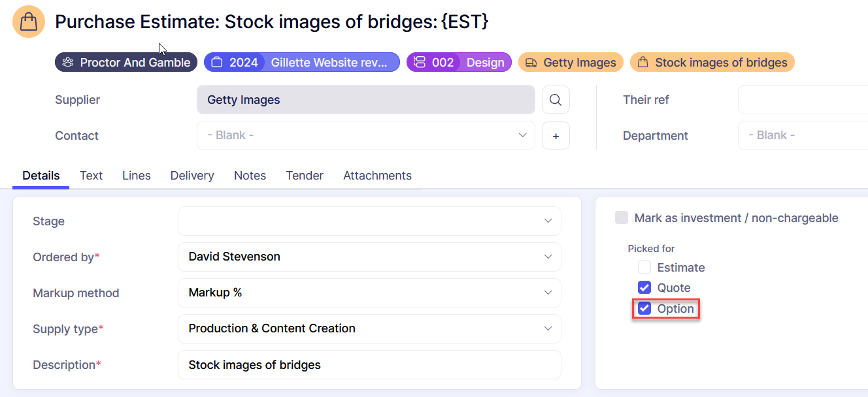This screenshot has height=397, width=868.
Task: Uncheck the Option checkbox
Action: click(644, 309)
